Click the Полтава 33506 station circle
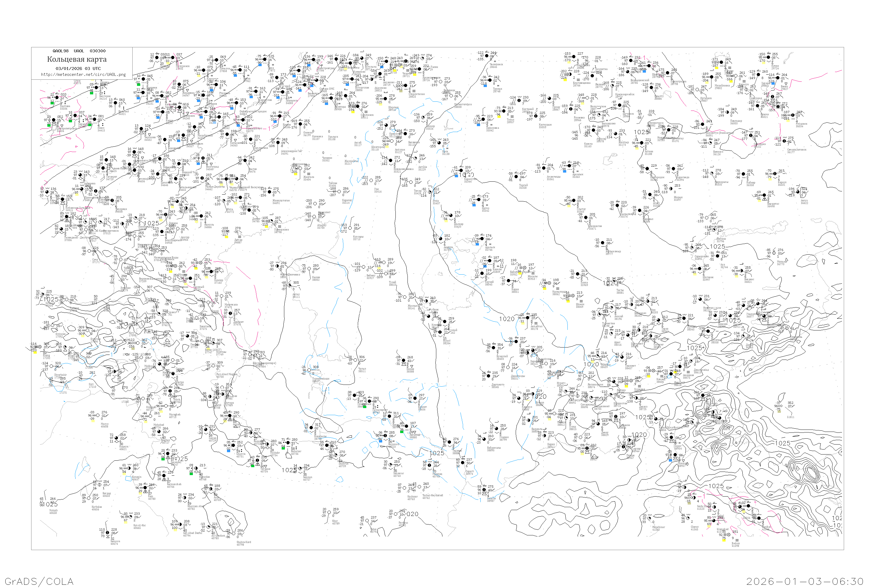Image resolution: width=882 pixels, height=588 pixels. click(x=57, y=98)
